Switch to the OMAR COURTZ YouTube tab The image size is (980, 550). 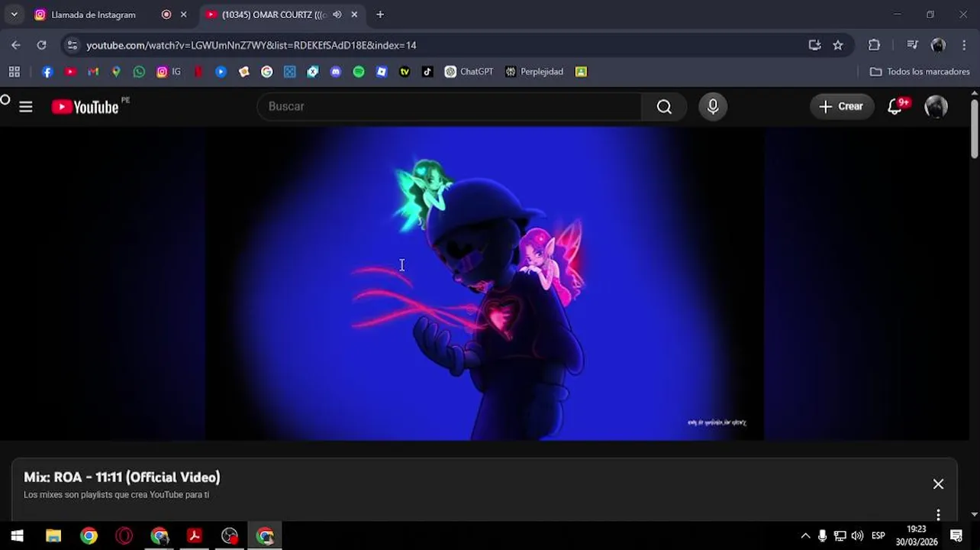pyautogui.click(x=275, y=15)
